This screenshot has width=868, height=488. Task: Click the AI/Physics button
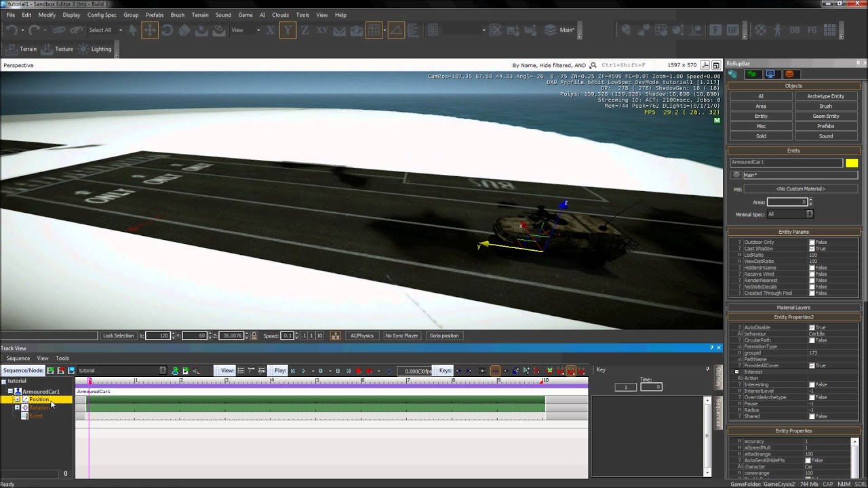(x=361, y=335)
